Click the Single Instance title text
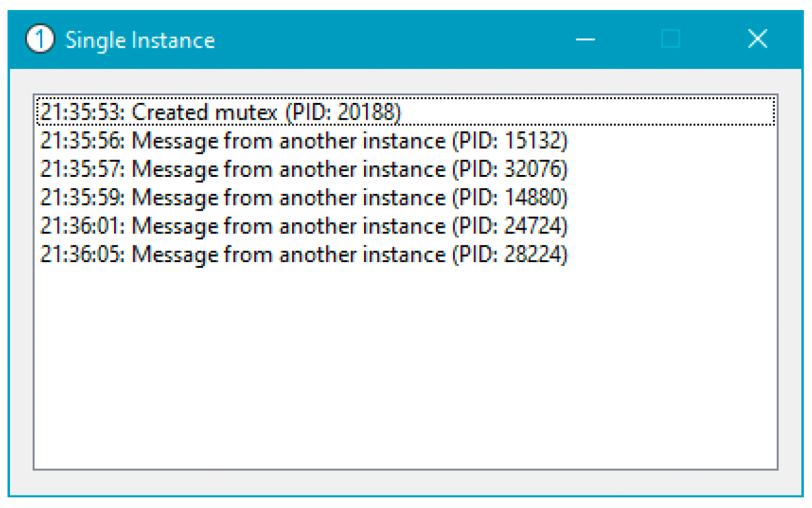 tap(140, 41)
